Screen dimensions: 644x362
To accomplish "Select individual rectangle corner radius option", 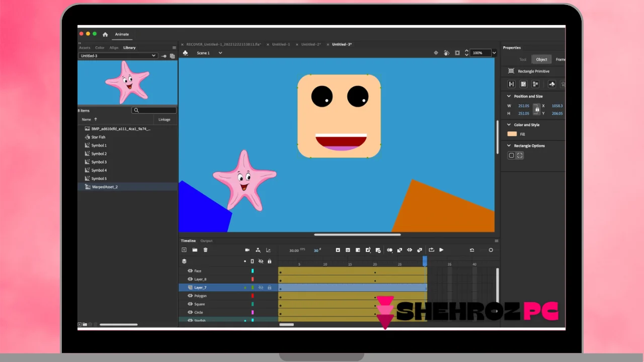I will point(520,155).
